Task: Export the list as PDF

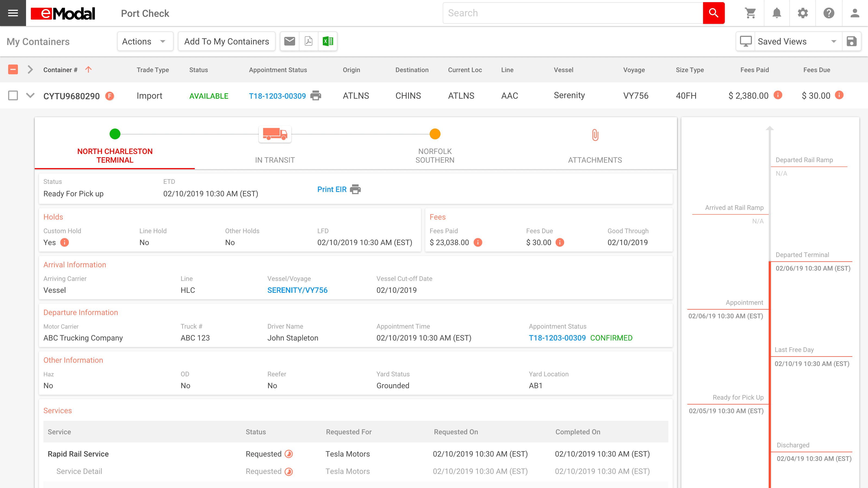Action: tap(308, 41)
